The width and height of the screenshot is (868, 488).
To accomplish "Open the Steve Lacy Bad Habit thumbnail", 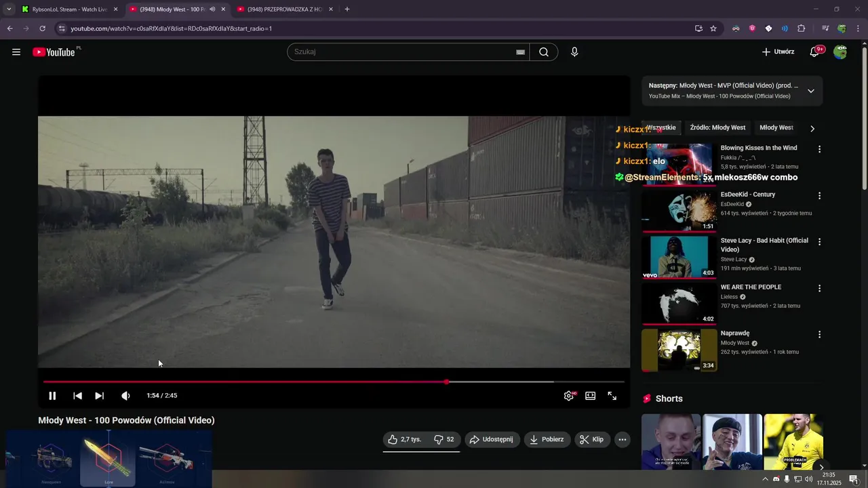I will 679,257.
